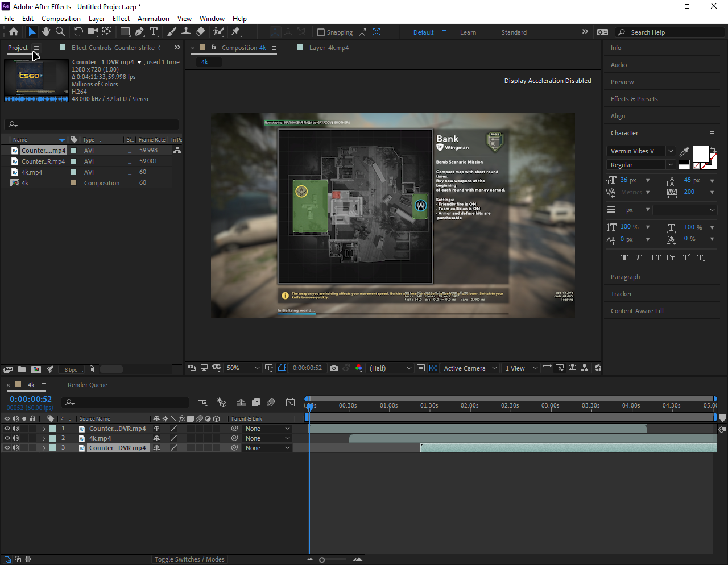
Task: Open the white fill color swatch
Action: [x=700, y=153]
